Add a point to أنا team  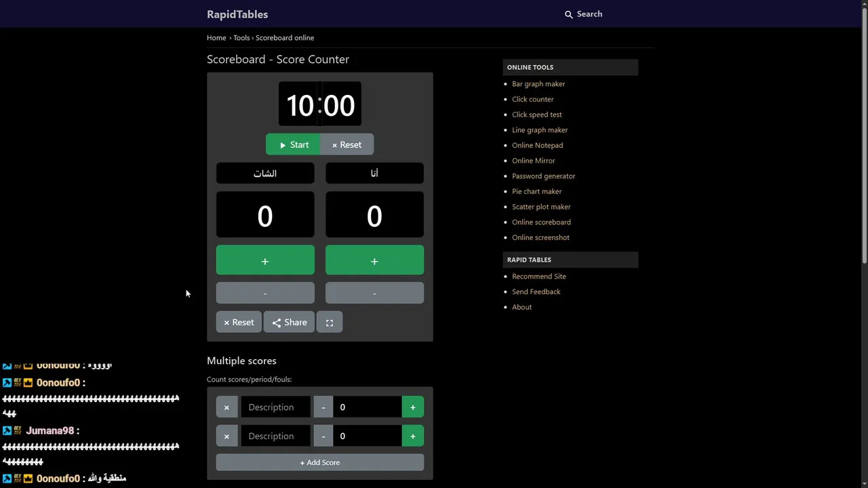pos(374,261)
